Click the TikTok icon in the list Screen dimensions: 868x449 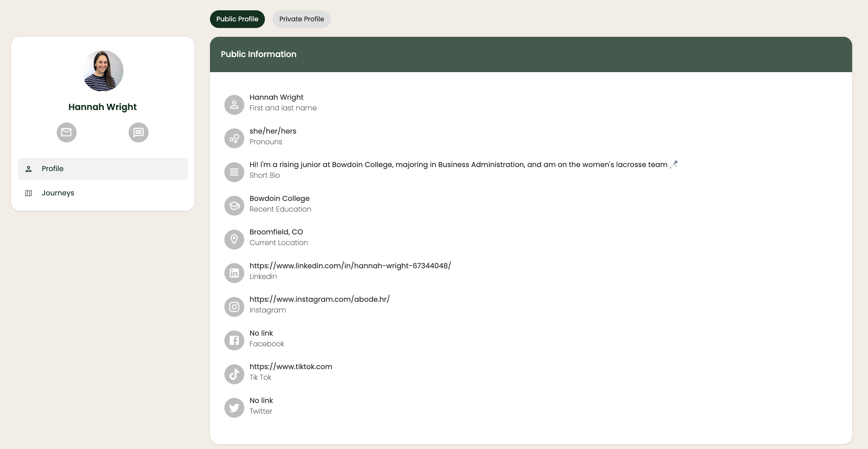point(234,374)
